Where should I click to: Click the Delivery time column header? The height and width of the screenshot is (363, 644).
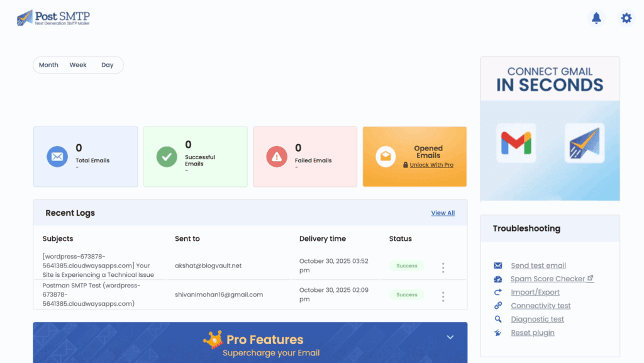[x=323, y=238]
